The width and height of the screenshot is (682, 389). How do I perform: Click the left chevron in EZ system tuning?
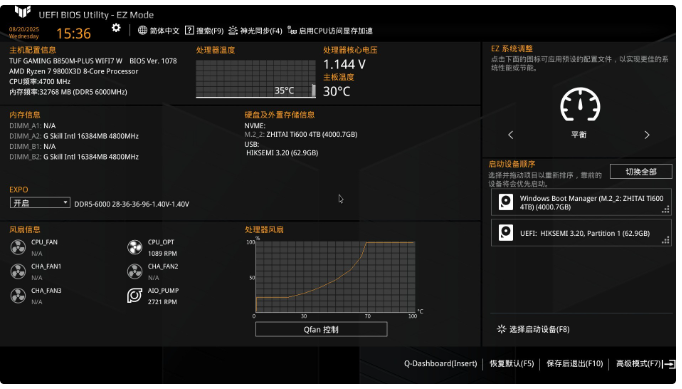511,135
